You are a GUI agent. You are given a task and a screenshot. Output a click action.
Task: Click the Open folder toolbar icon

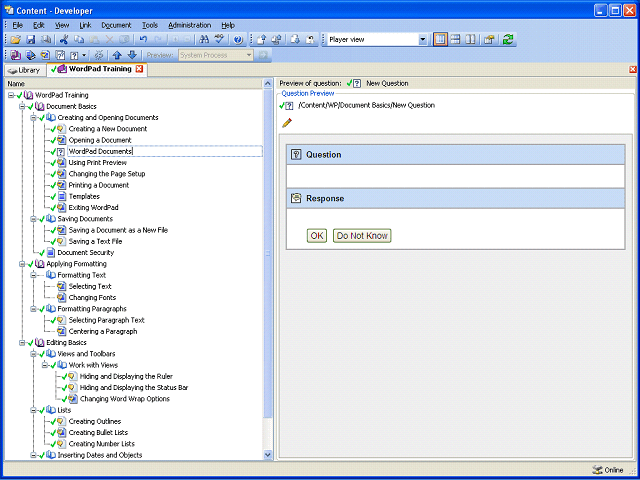(16, 40)
